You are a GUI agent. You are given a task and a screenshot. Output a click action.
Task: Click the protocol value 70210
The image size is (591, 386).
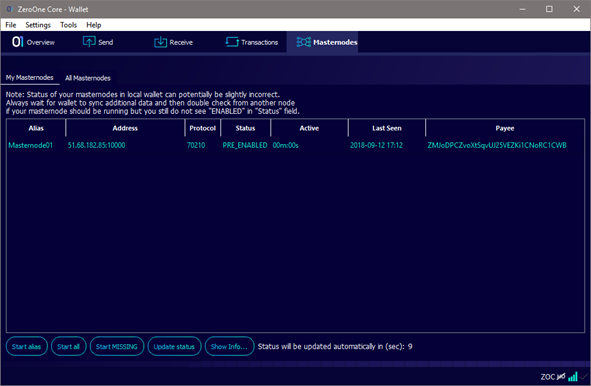coord(196,145)
